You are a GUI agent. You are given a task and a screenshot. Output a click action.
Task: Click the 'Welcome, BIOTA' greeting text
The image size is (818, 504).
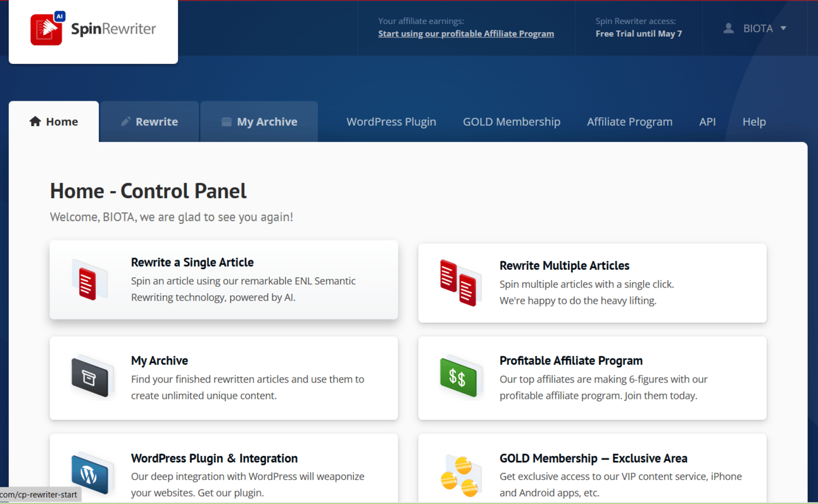pyautogui.click(x=172, y=217)
